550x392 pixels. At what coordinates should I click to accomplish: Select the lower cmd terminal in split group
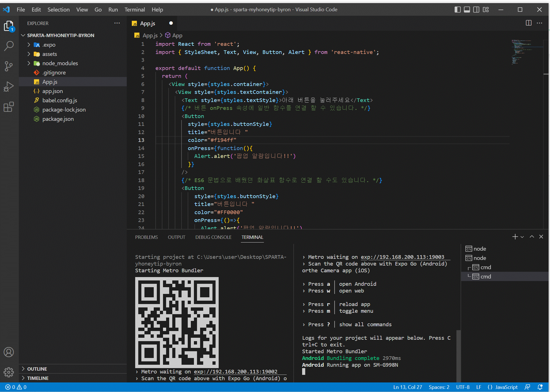(x=505, y=277)
